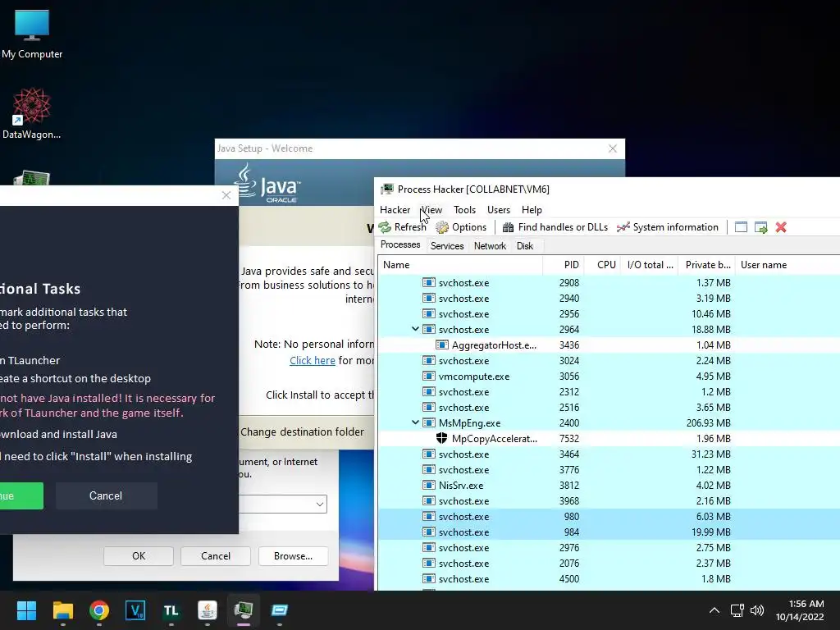Switch to the Java installer taskbar icon

(x=208, y=610)
